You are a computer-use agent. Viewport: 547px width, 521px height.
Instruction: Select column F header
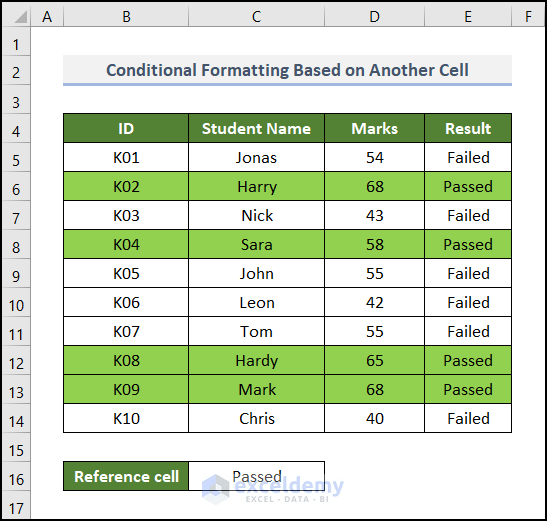point(528,17)
